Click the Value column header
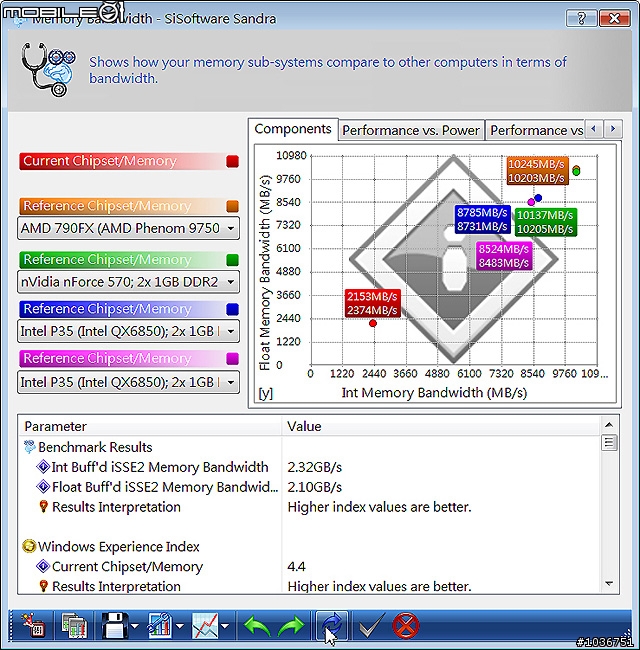Image resolution: width=640 pixels, height=650 pixels. click(x=441, y=426)
